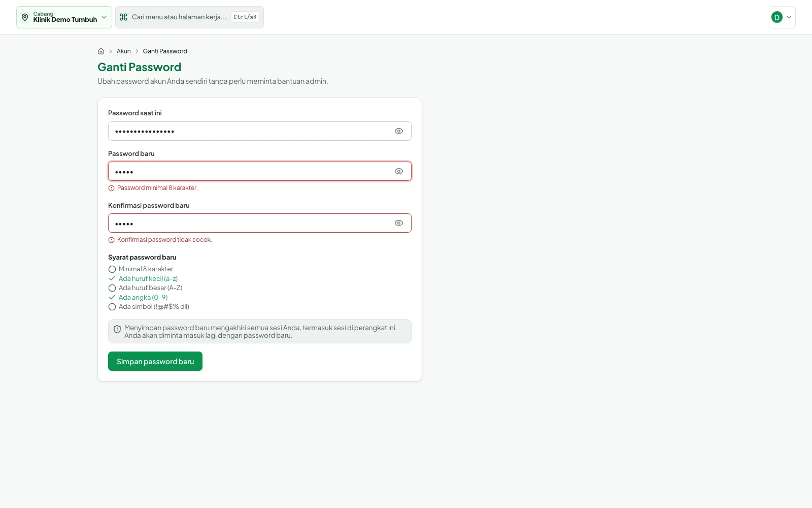The height and width of the screenshot is (508, 812).
Task: Click the 'Syarat password baru' heading
Action: [142, 258]
